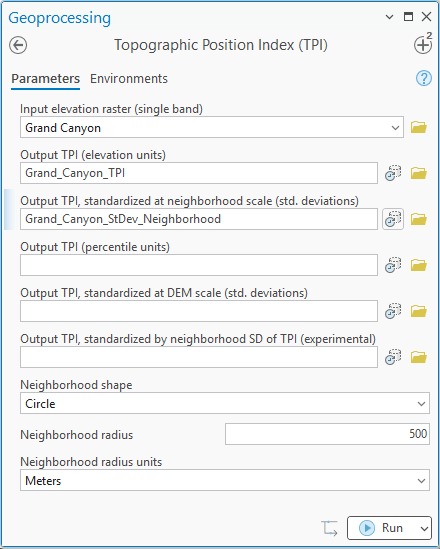Switch to the Environments tab
Image resolution: width=440 pixels, height=549 pixels.
[x=129, y=78]
